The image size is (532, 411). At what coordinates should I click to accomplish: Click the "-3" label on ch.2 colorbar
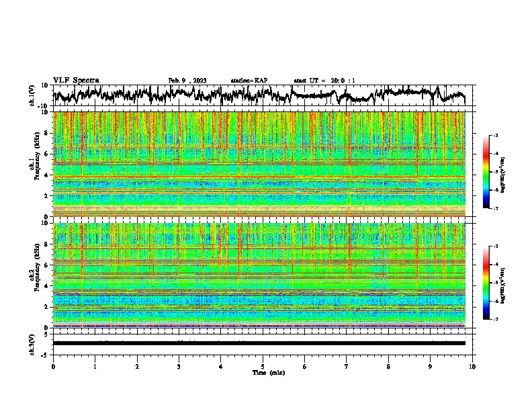(496, 246)
